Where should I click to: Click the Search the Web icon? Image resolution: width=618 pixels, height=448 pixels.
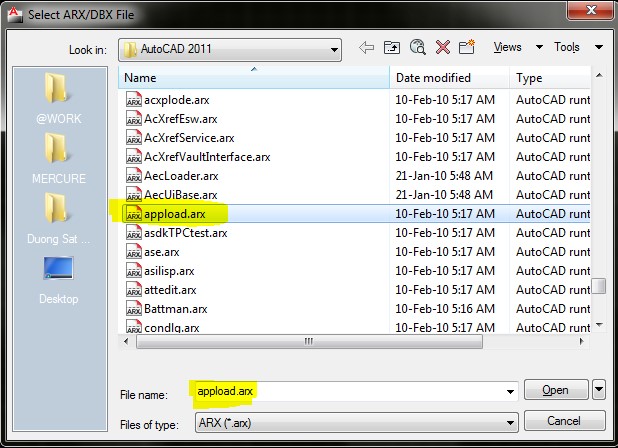click(x=417, y=47)
